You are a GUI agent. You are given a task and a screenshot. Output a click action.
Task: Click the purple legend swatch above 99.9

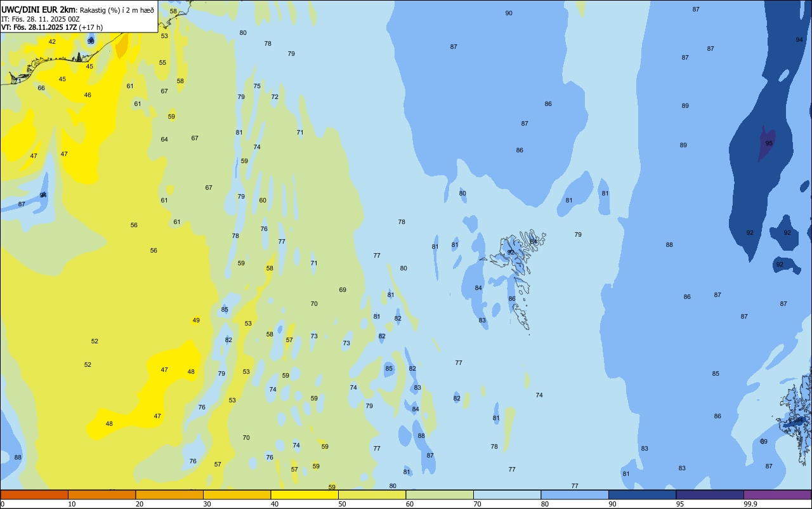click(x=777, y=494)
